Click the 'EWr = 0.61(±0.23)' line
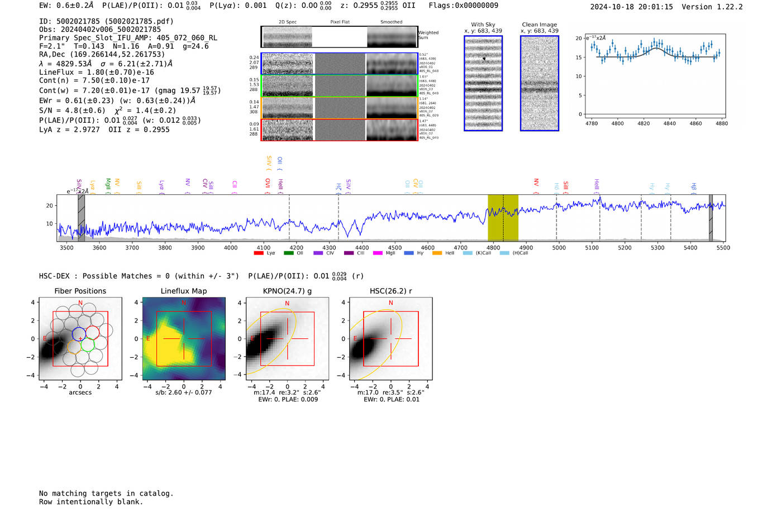This screenshot has width=782, height=532. point(117,101)
